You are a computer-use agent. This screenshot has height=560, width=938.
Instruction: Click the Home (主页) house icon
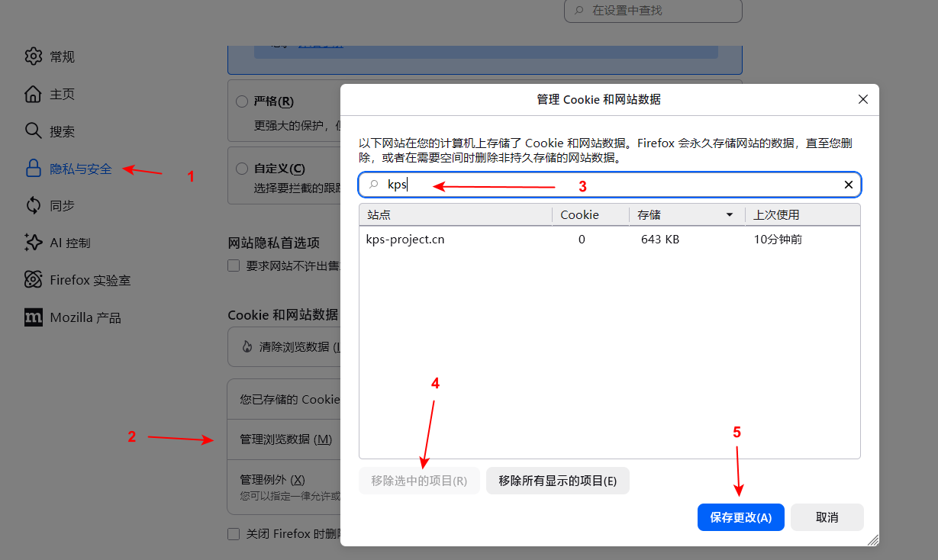coord(33,94)
